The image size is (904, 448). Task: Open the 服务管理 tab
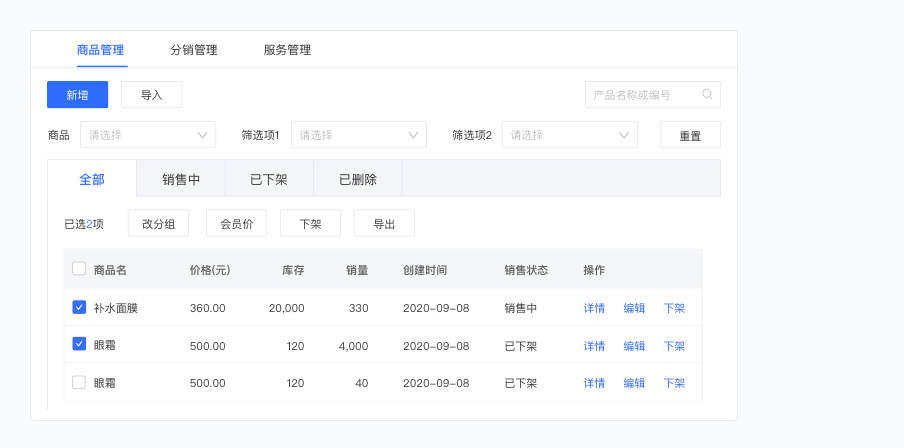[x=287, y=50]
